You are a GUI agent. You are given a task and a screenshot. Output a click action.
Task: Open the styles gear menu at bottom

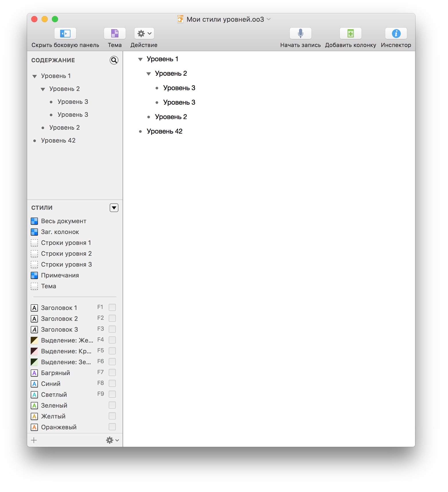pos(112,440)
